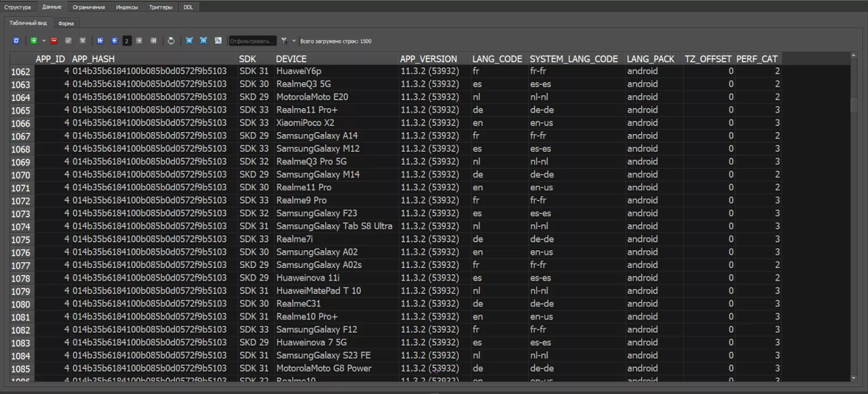Select the XiaomiPoco X2 device cell
Screen dimensions: 868x394
point(336,123)
